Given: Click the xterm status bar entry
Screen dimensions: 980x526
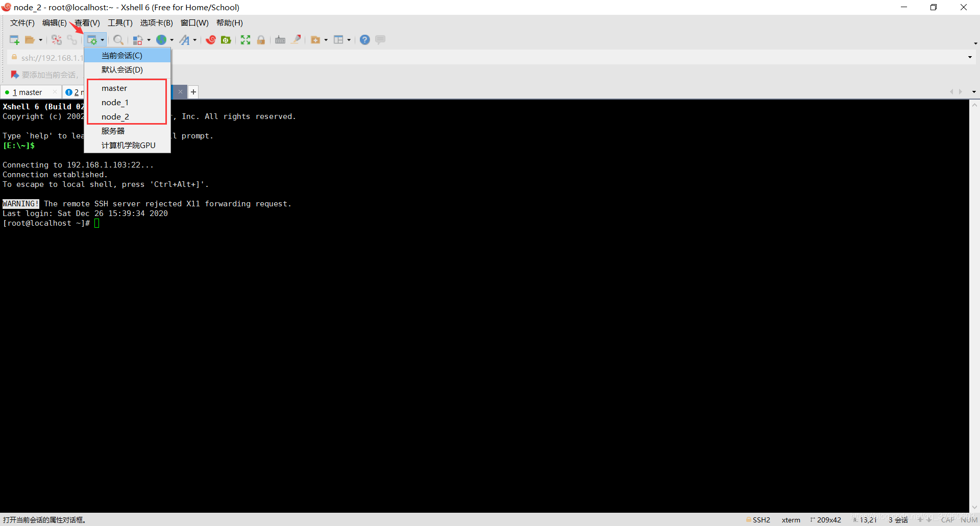Looking at the screenshot, I should [x=791, y=520].
